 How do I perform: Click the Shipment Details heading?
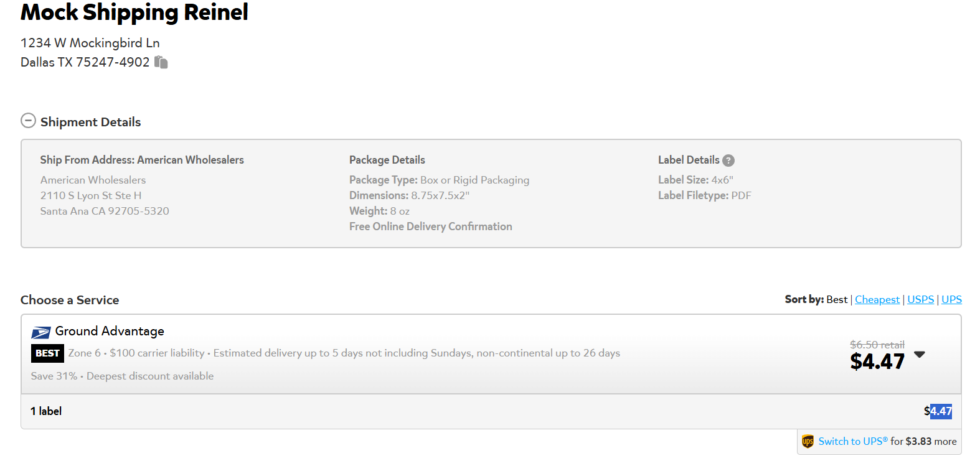click(x=91, y=122)
